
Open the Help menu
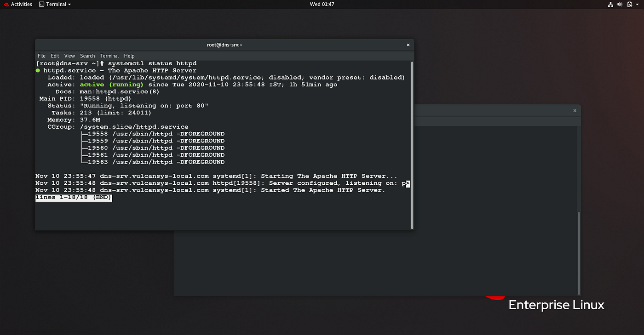129,56
